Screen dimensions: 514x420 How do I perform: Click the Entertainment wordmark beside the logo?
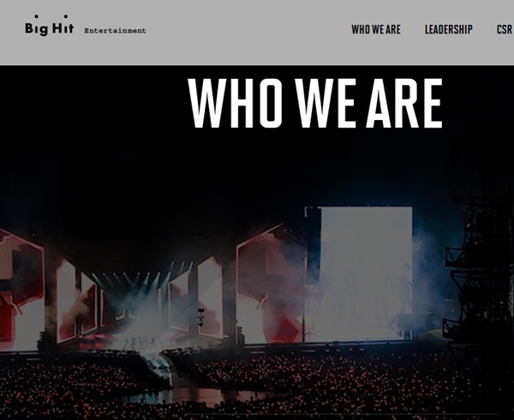tap(115, 31)
